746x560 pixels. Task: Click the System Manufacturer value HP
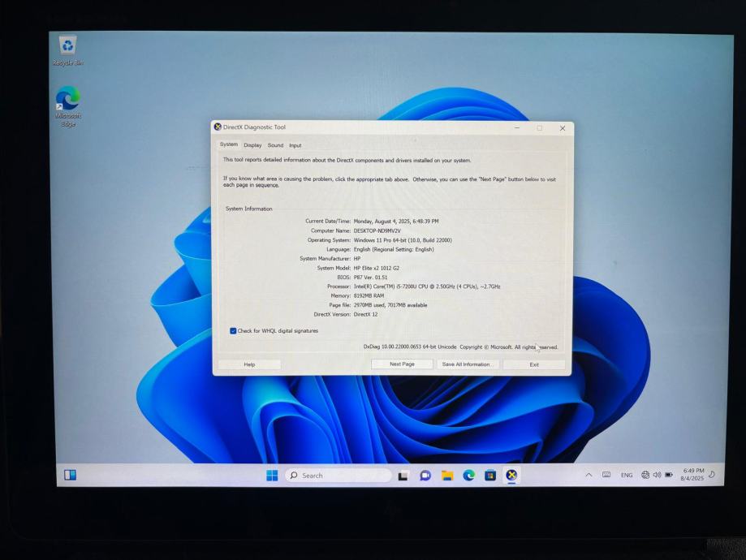357,259
